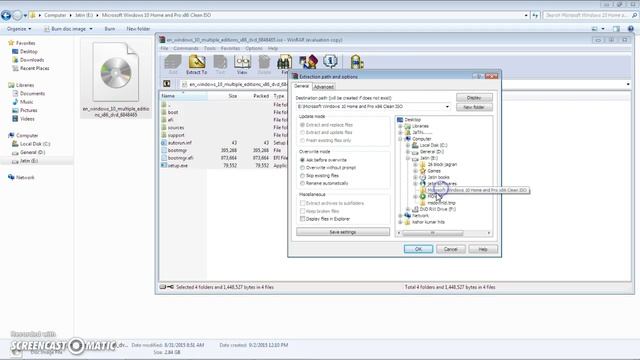Image resolution: width=640 pixels, height=360 pixels.
Task: Click the Help button in extraction dialog
Action: 483,249
